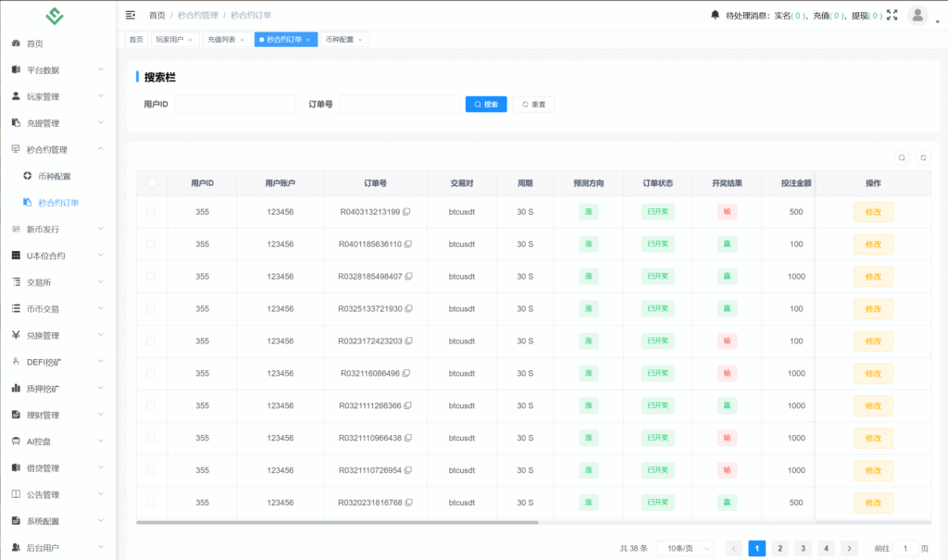Check the row for order R040313213199

(x=152, y=212)
